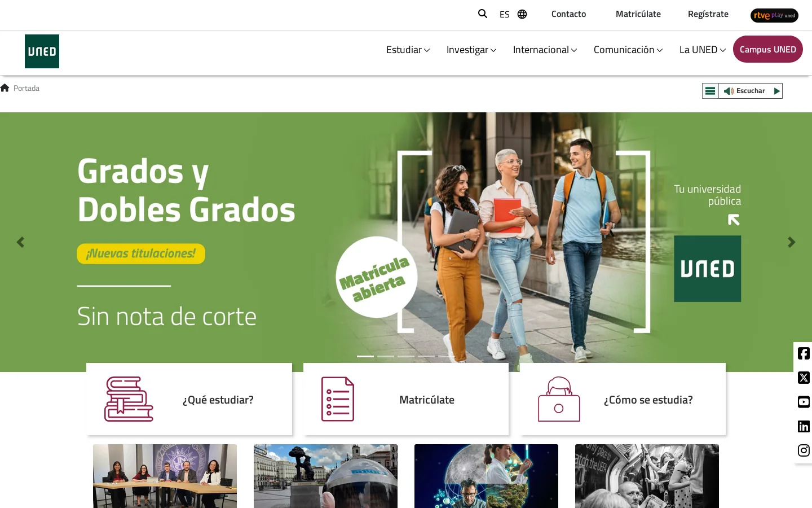This screenshot has width=812, height=508.
Task: Open UNED YouTube channel icon
Action: 804,402
